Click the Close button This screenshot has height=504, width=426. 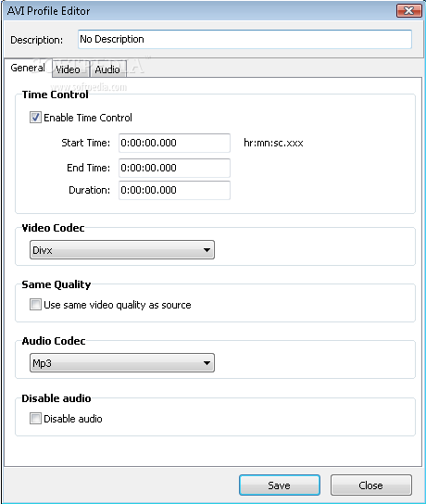pyautogui.click(x=371, y=485)
